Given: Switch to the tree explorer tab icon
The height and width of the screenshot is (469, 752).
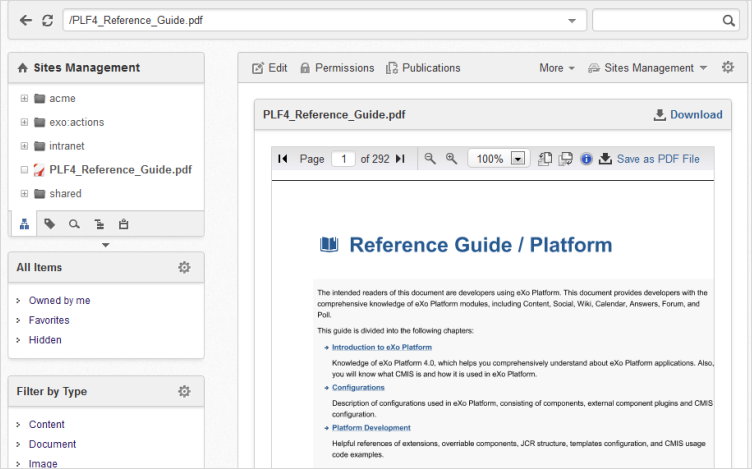Looking at the screenshot, I should [x=24, y=224].
